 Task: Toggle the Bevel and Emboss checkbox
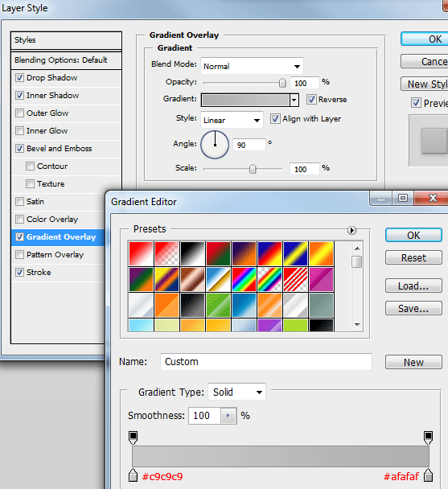click(19, 149)
